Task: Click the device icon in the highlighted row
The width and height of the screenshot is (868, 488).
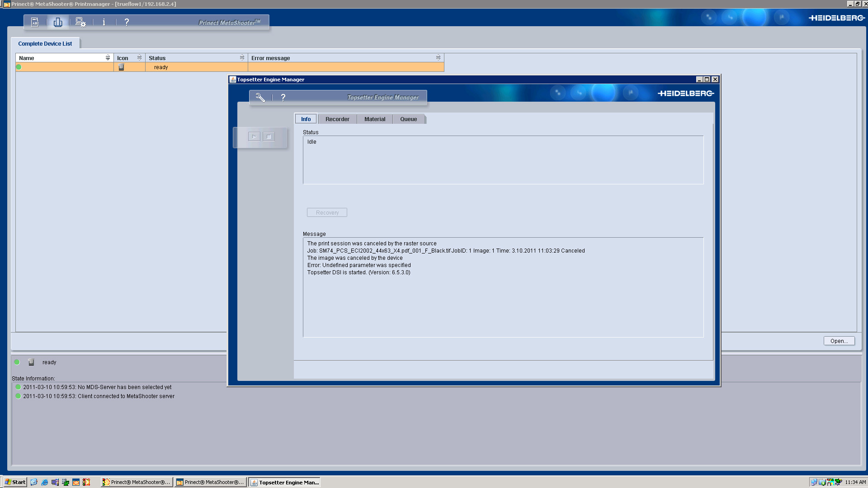Action: pyautogui.click(x=121, y=67)
